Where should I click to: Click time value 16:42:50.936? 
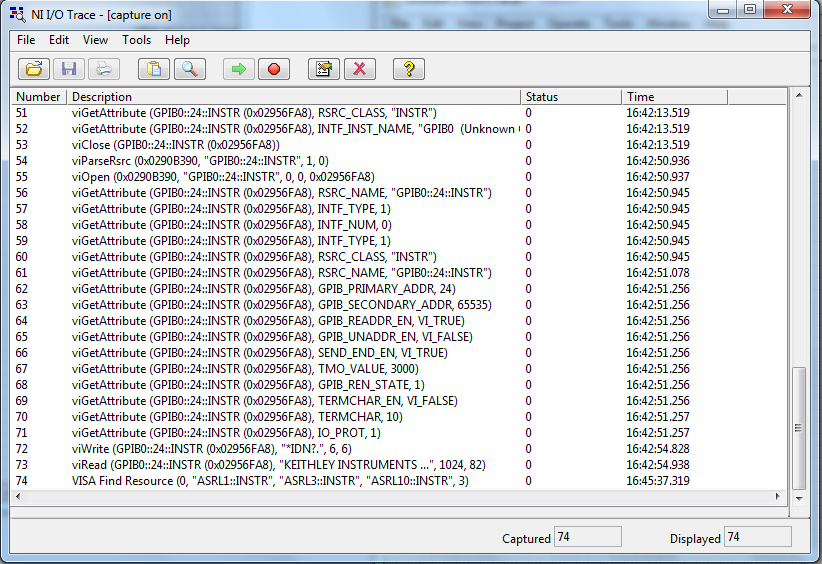coord(658,161)
